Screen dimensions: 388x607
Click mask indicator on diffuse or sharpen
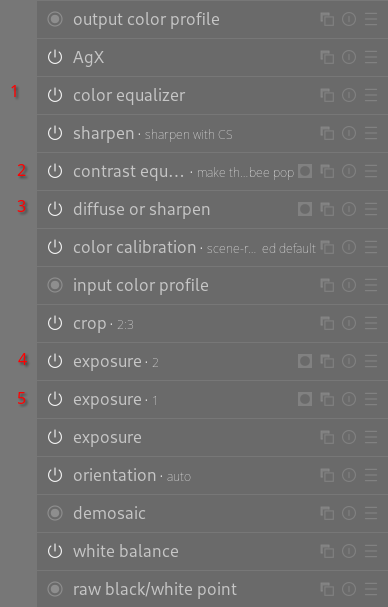[305, 209]
